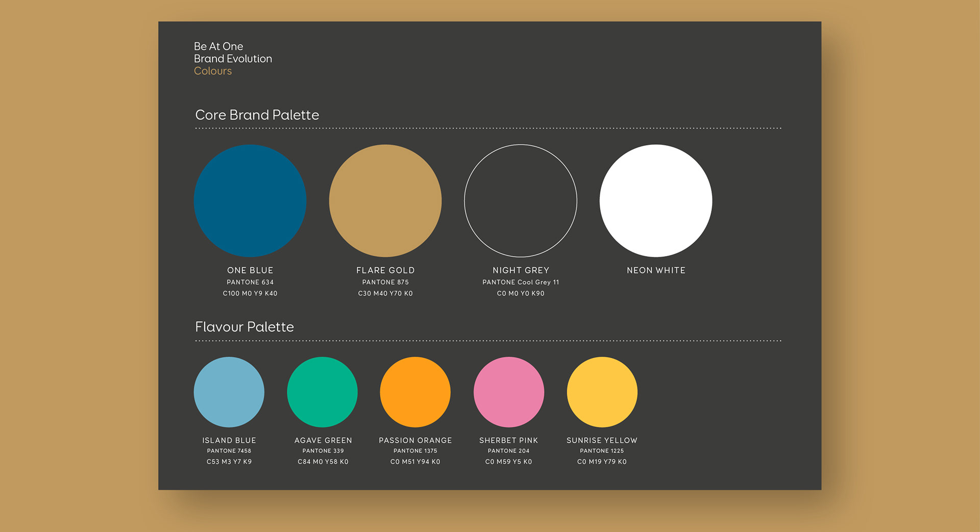Click the 'C0 M0 Y0 K90' value
Image resolution: width=980 pixels, height=532 pixels.
pyautogui.click(x=521, y=293)
